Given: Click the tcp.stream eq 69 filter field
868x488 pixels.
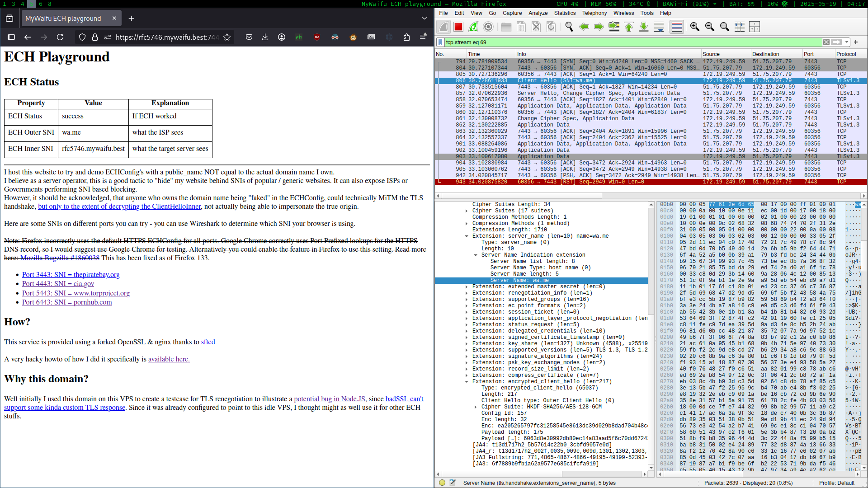Looking at the screenshot, I should pos(633,42).
